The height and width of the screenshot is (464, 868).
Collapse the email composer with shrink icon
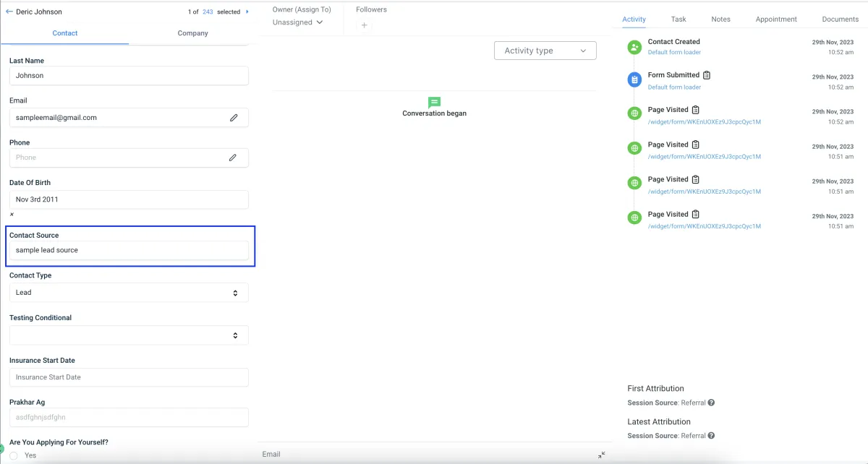[x=602, y=455]
